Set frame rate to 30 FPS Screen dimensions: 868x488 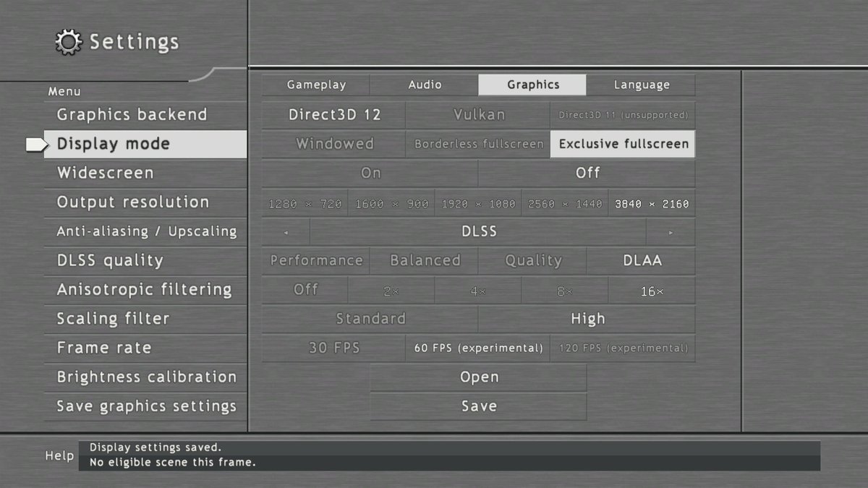click(334, 348)
